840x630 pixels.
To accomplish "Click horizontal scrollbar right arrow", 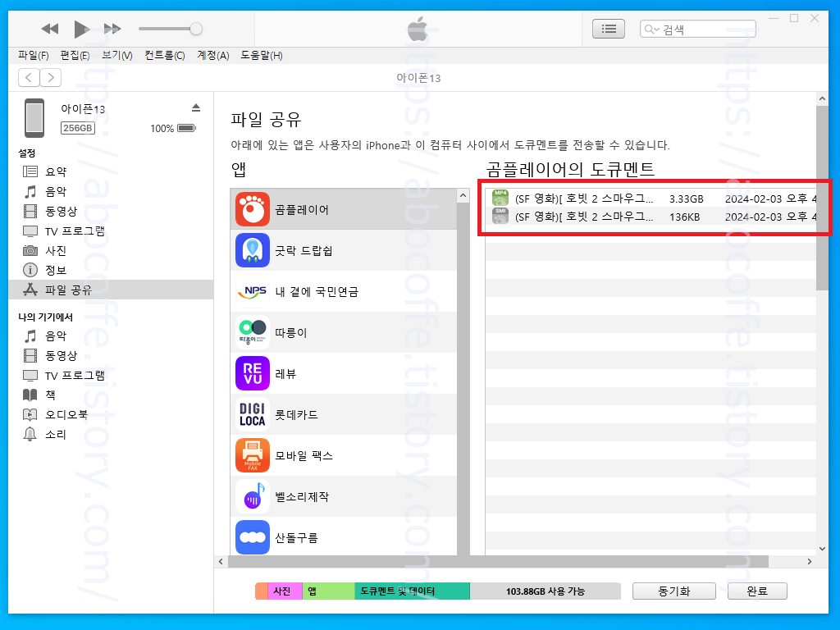I will coord(810,561).
